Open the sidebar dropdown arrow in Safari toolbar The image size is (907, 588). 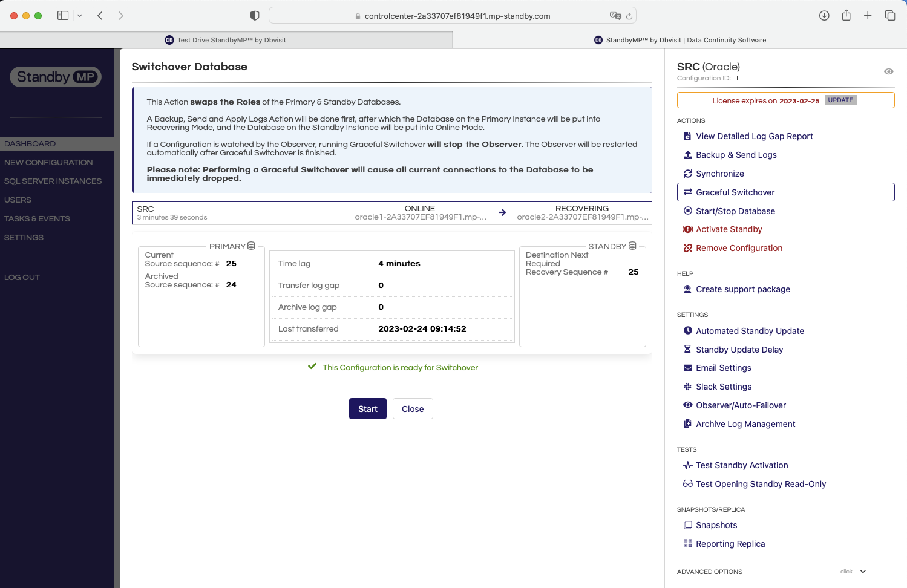click(80, 16)
